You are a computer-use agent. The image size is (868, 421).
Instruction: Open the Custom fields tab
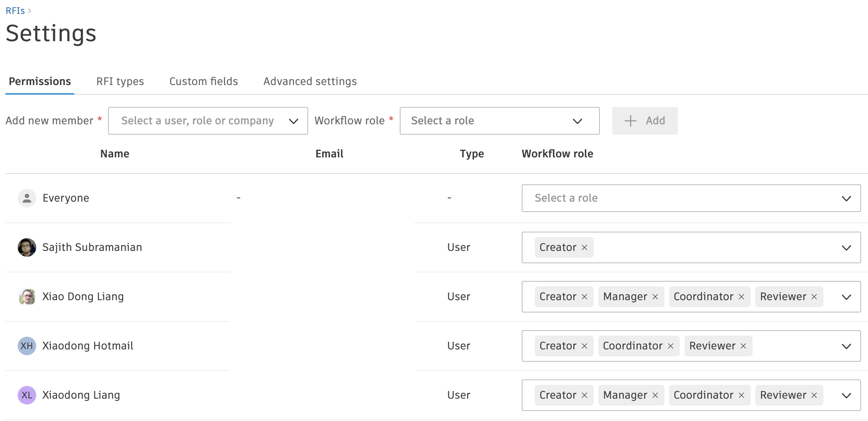(x=203, y=81)
